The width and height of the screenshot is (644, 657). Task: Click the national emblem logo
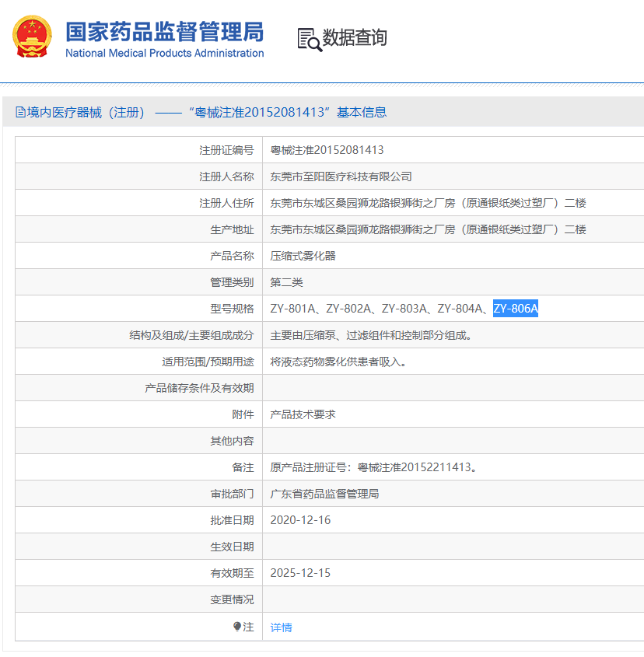(x=33, y=37)
